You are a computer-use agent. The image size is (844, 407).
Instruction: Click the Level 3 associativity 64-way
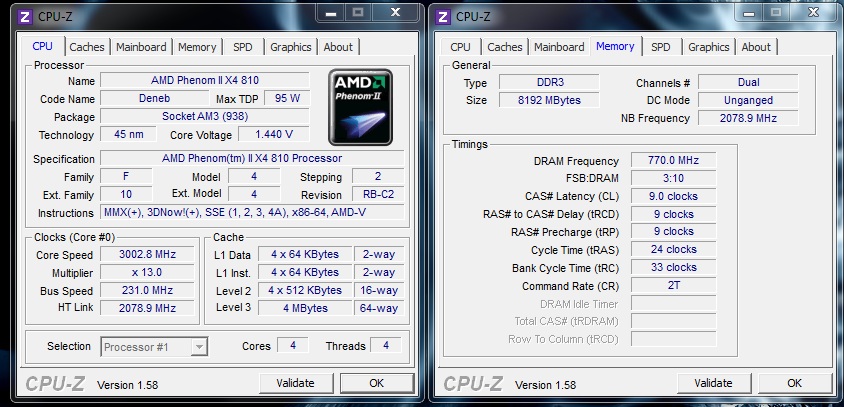379,308
